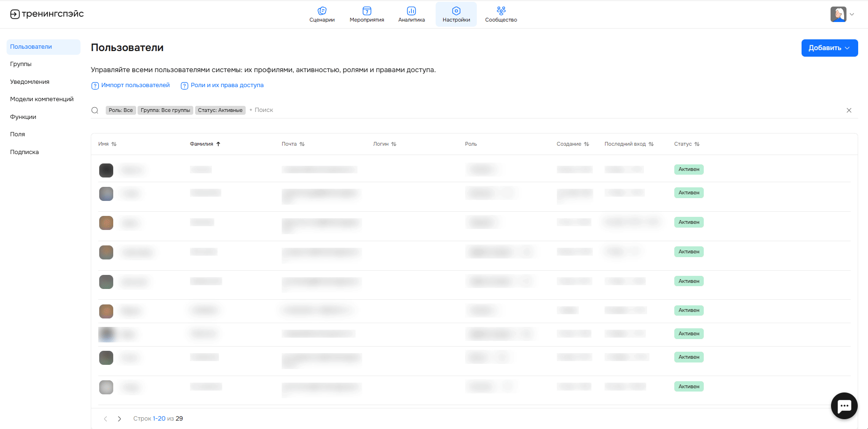Screen dimensions: 868x429
Task: Change the Роль: Все filter chip
Action: [x=121, y=111]
